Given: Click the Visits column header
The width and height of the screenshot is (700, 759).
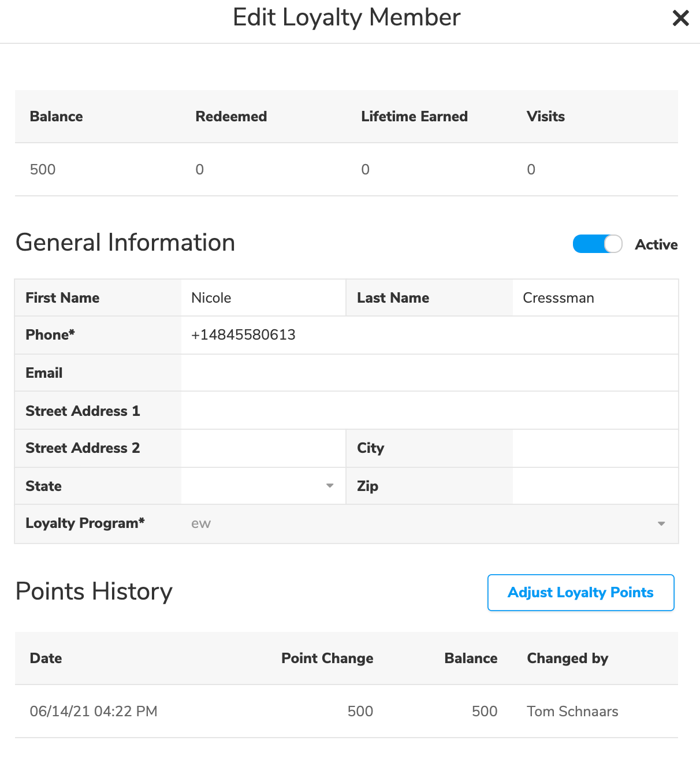Looking at the screenshot, I should (x=545, y=117).
